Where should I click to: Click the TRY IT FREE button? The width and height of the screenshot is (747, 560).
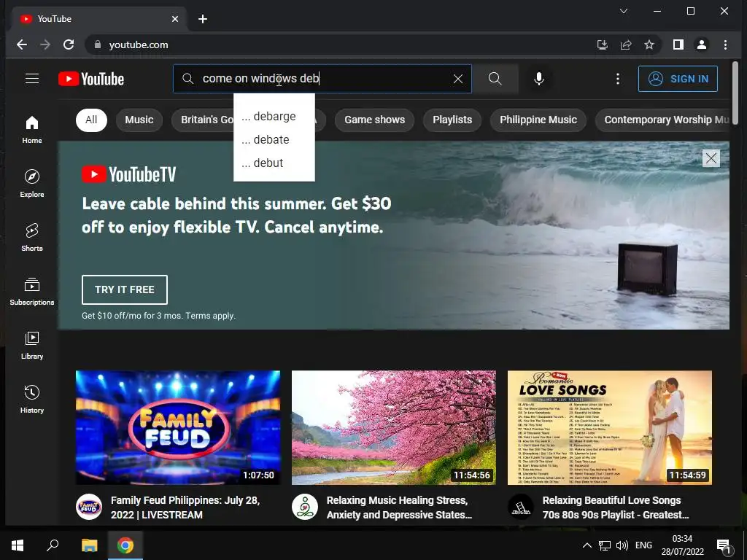click(124, 289)
